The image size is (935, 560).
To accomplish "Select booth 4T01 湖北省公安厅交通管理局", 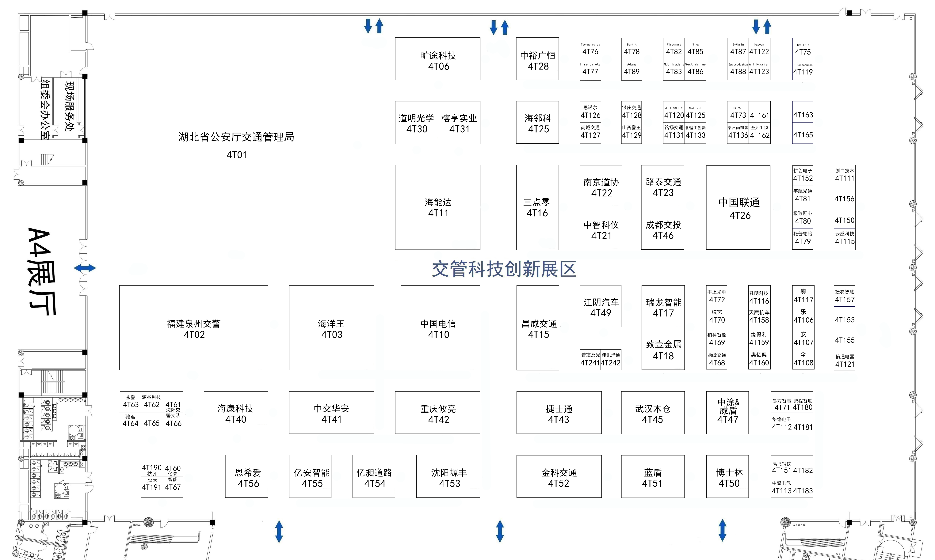I will (235, 143).
